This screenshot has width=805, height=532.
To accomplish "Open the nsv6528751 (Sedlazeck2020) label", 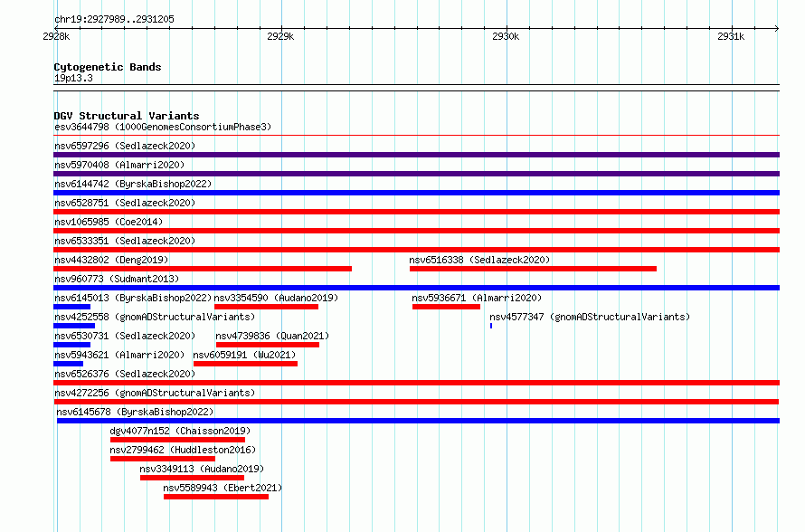I will pos(125,203).
